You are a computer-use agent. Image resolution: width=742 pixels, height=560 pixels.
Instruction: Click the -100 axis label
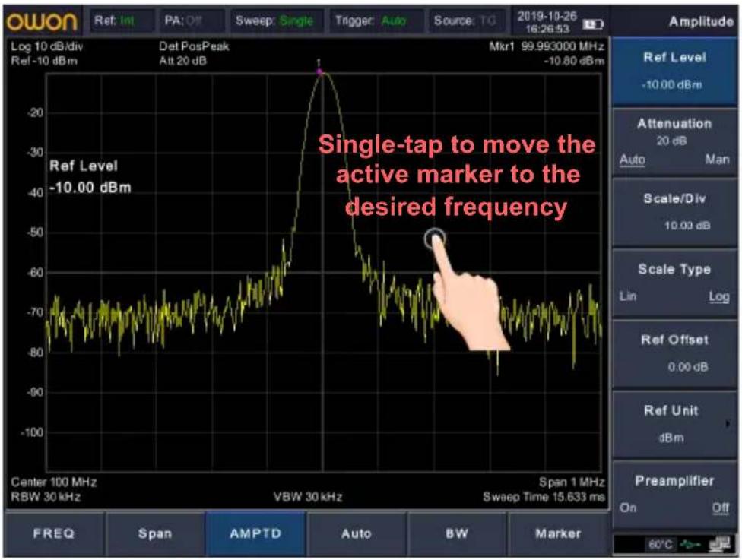32,432
